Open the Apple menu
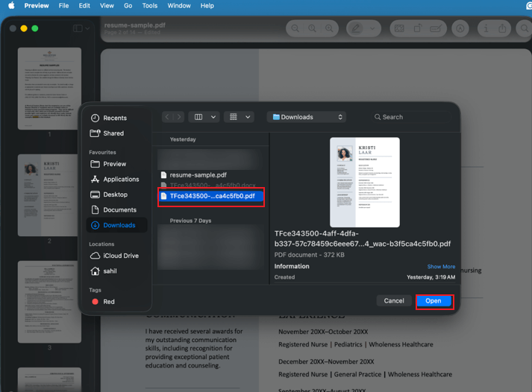Viewport: 532px width, 392px height. (x=11, y=6)
